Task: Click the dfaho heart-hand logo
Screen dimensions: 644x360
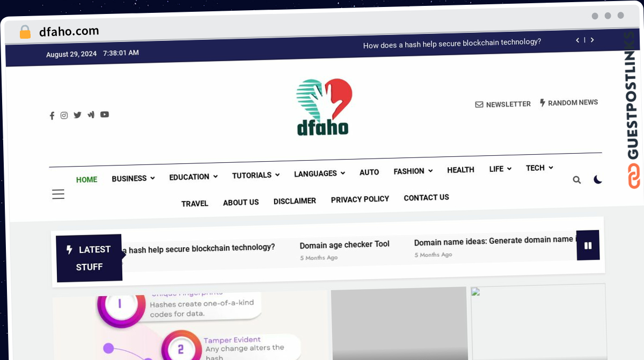Action: click(324, 107)
